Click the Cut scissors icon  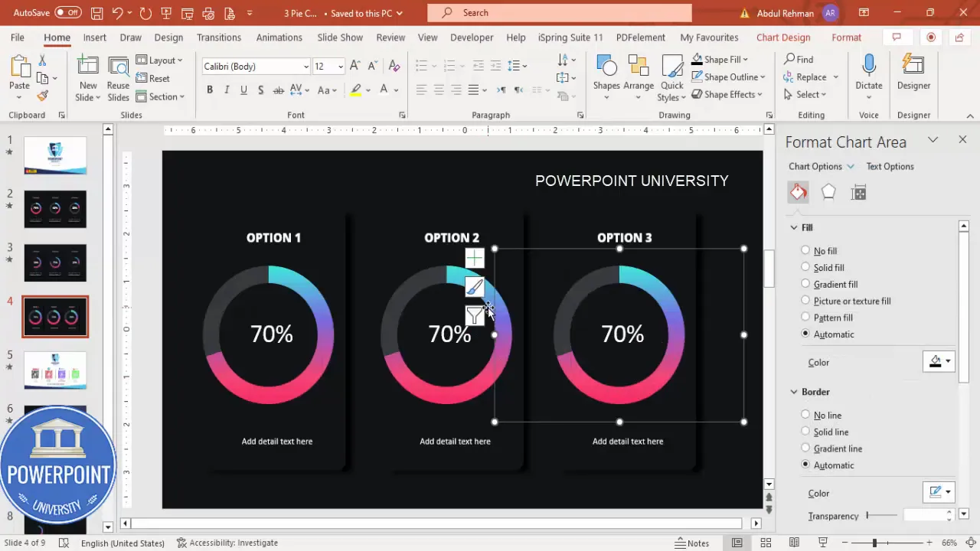42,60
